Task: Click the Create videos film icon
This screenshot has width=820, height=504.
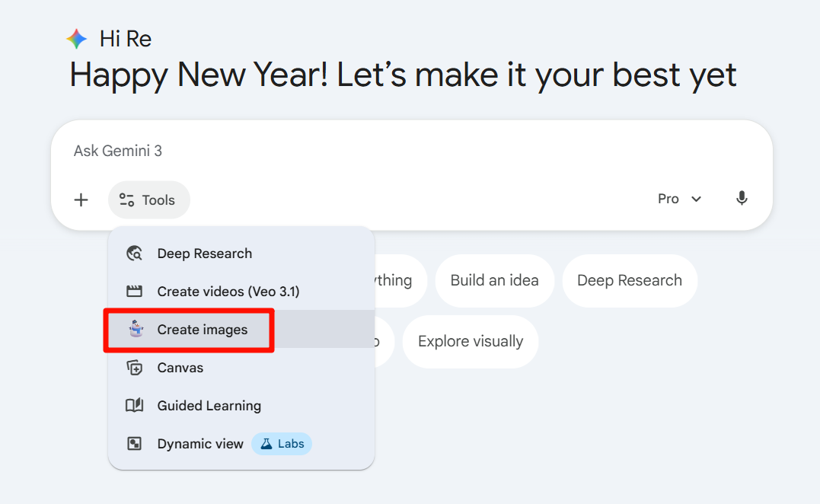Action: coord(135,292)
